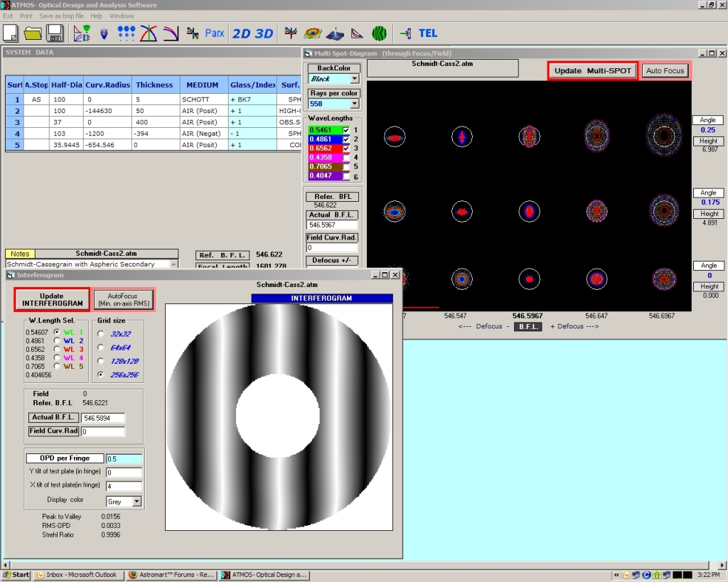The height and width of the screenshot is (582, 728).
Task: Enable wavelength 0.4358 checkbox
Action: (346, 157)
